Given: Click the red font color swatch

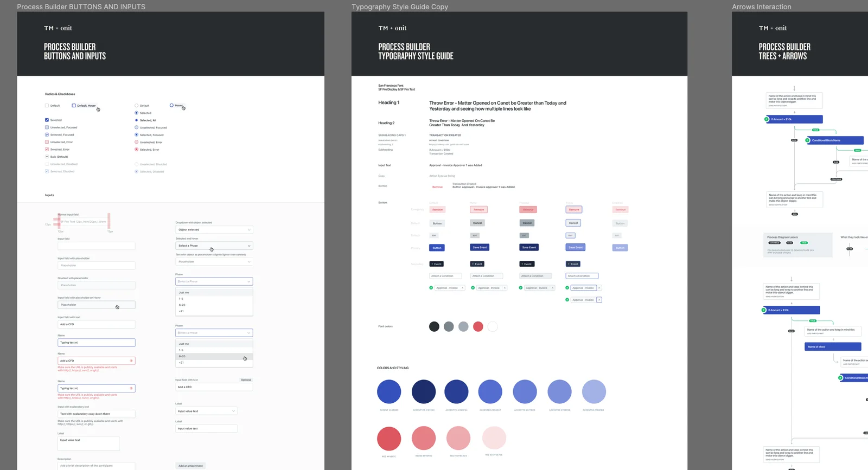Looking at the screenshot, I should [478, 326].
